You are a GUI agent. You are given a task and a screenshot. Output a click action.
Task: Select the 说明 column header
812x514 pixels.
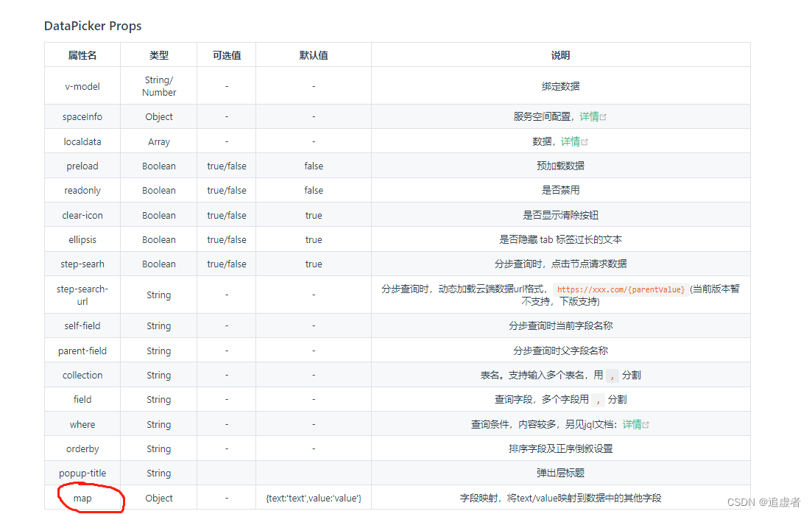(x=562, y=54)
